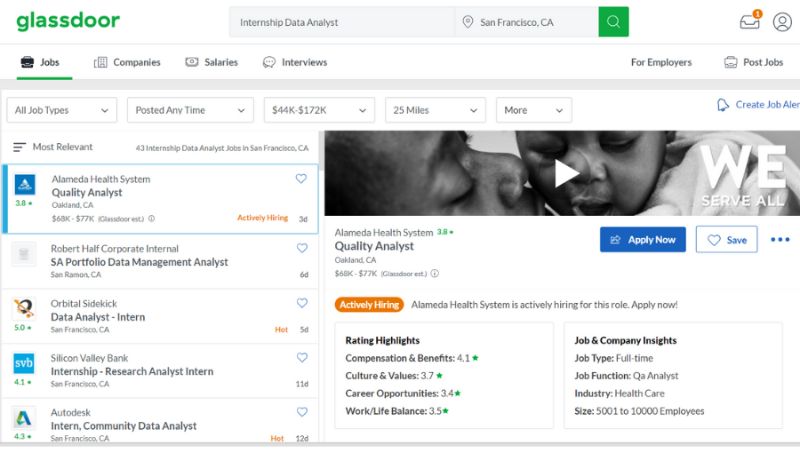Click the 43 Internship Data Analyst Jobs text
800x450 pixels.
pos(222,148)
